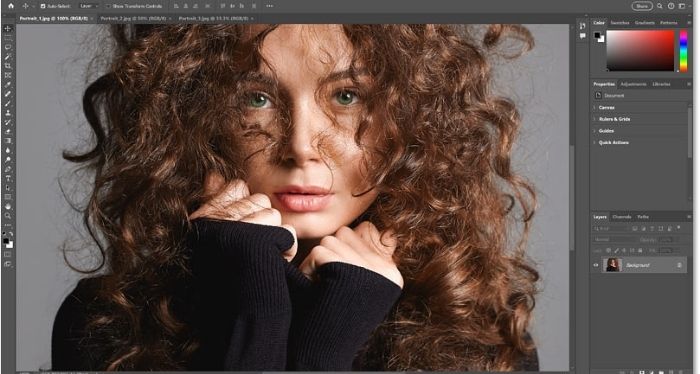Select the Eyedropper tool
The width and height of the screenshot is (700, 374).
pos(8,84)
